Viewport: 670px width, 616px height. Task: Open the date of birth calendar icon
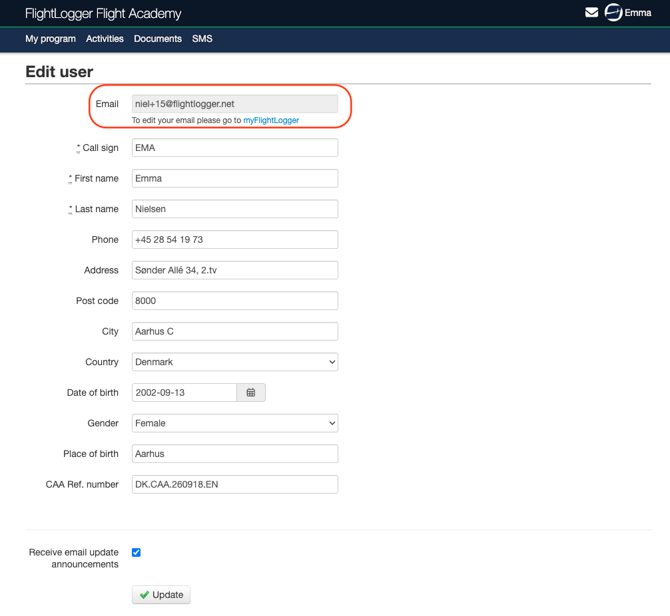pos(251,392)
